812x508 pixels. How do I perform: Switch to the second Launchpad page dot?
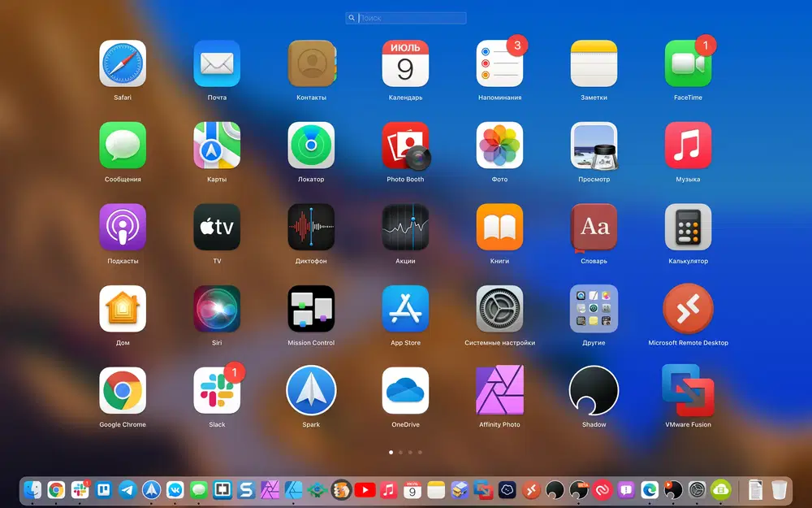coord(400,453)
